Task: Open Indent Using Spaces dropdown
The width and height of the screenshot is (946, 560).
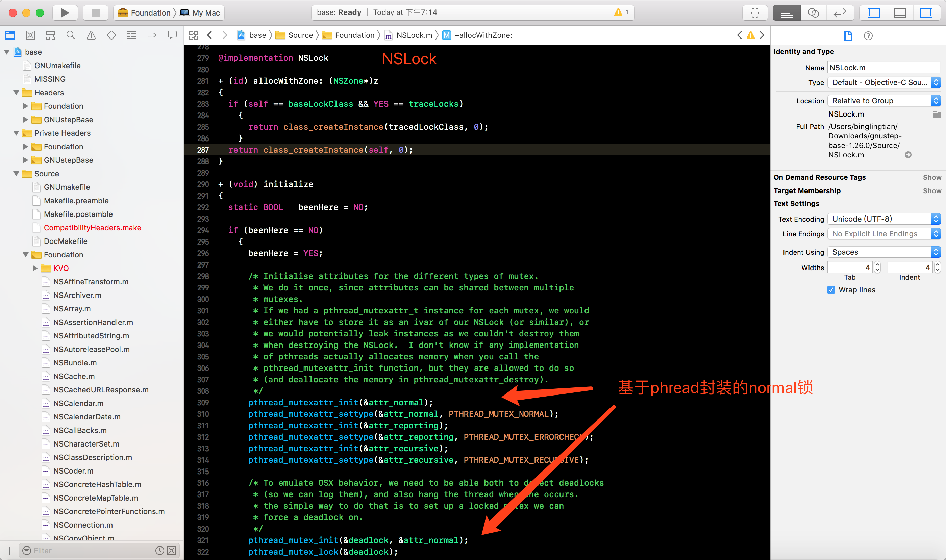Action: [884, 252]
